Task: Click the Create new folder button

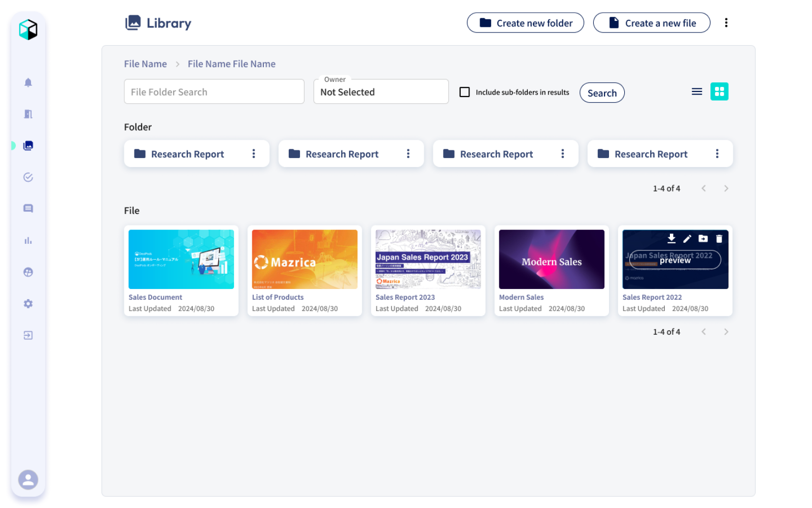Action: click(x=525, y=22)
